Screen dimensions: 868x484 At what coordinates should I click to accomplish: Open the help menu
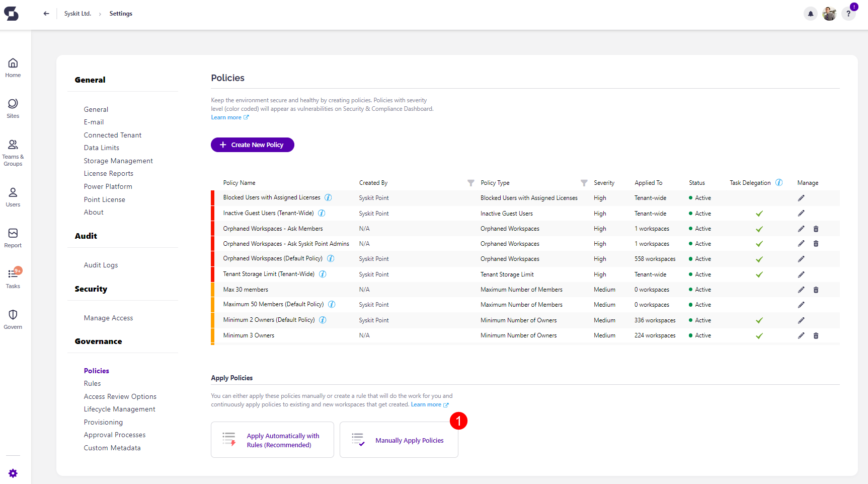tap(848, 14)
